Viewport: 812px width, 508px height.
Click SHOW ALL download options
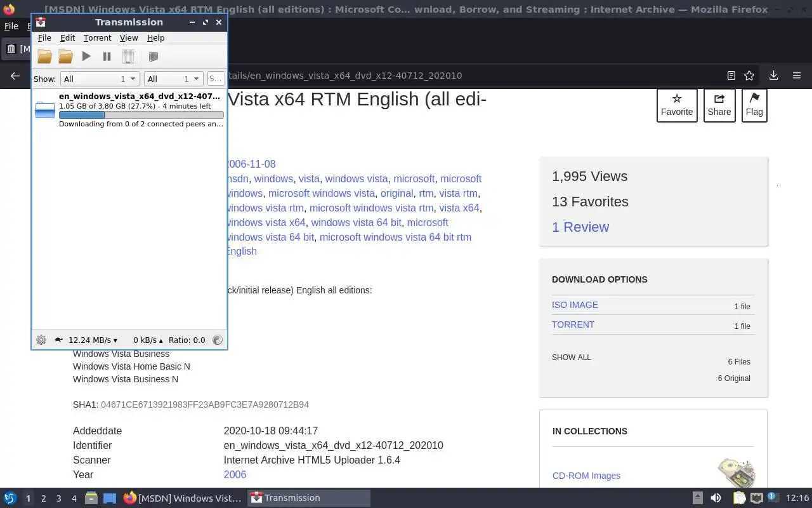tap(571, 358)
